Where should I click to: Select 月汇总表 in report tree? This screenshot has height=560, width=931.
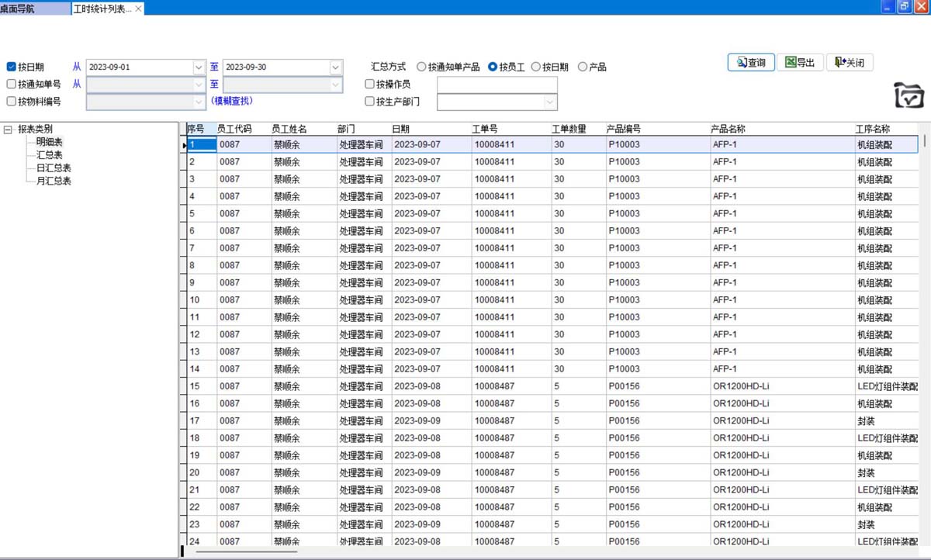pyautogui.click(x=54, y=181)
